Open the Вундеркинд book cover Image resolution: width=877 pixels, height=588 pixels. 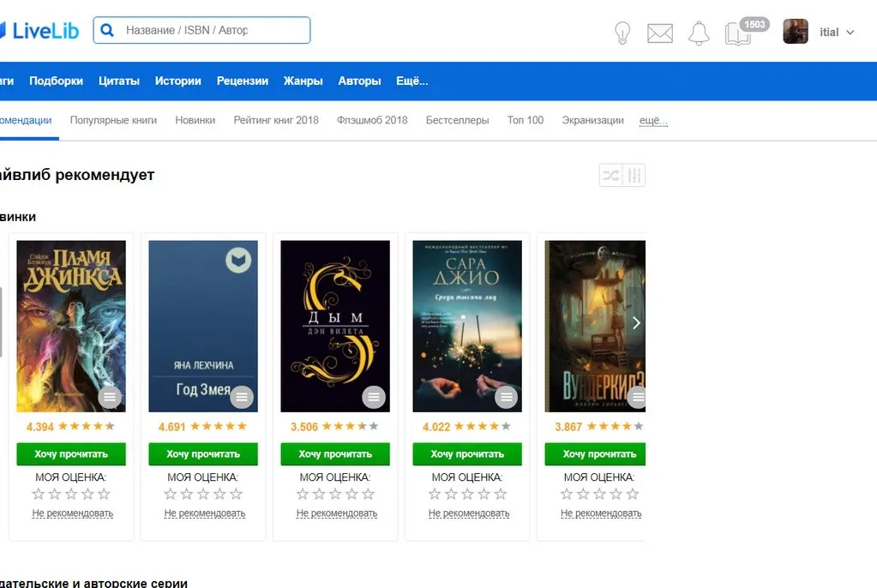pyautogui.click(x=595, y=327)
